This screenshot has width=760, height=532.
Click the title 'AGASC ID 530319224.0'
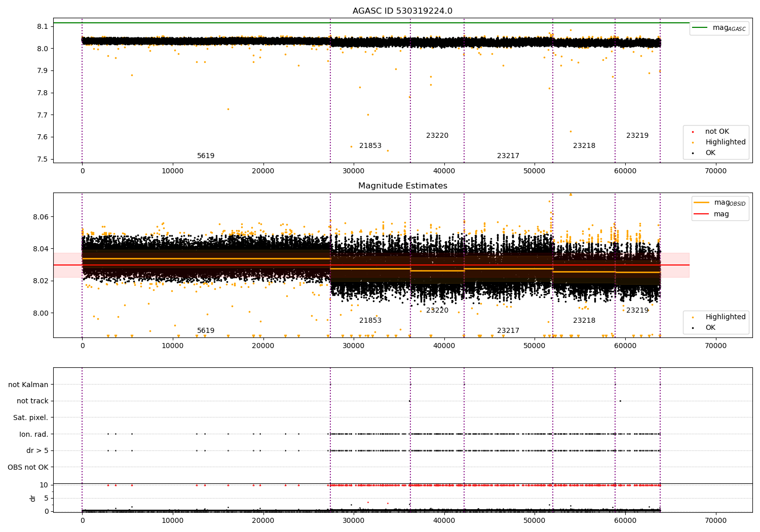point(402,11)
